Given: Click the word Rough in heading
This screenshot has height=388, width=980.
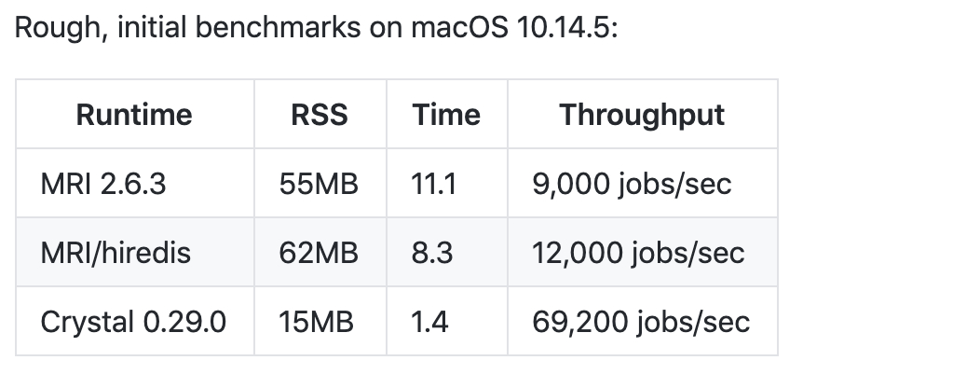Looking at the screenshot, I should 56,28.
